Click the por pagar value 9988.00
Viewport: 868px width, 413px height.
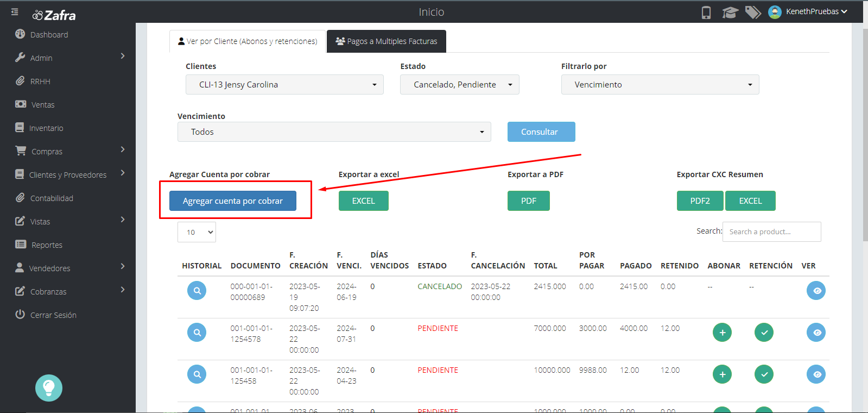(593, 370)
